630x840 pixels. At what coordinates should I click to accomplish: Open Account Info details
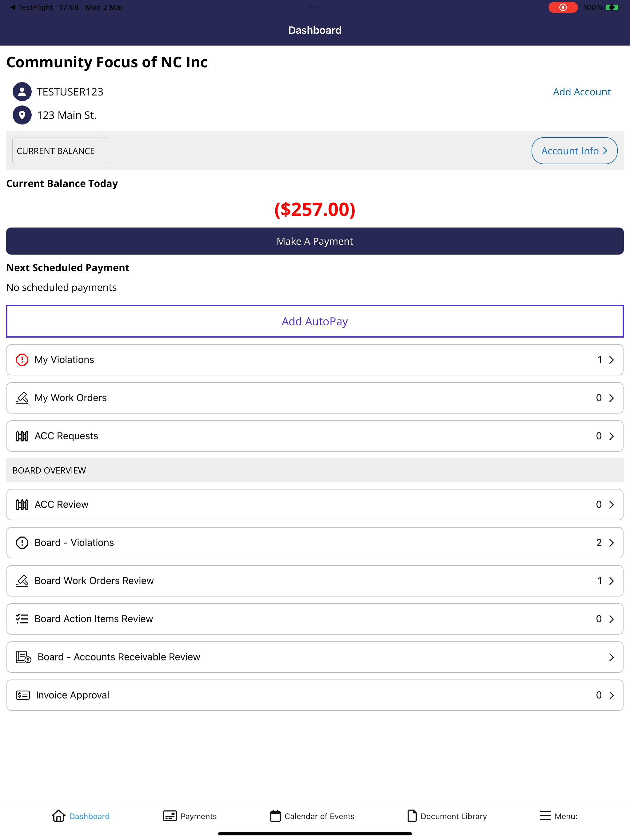point(574,151)
